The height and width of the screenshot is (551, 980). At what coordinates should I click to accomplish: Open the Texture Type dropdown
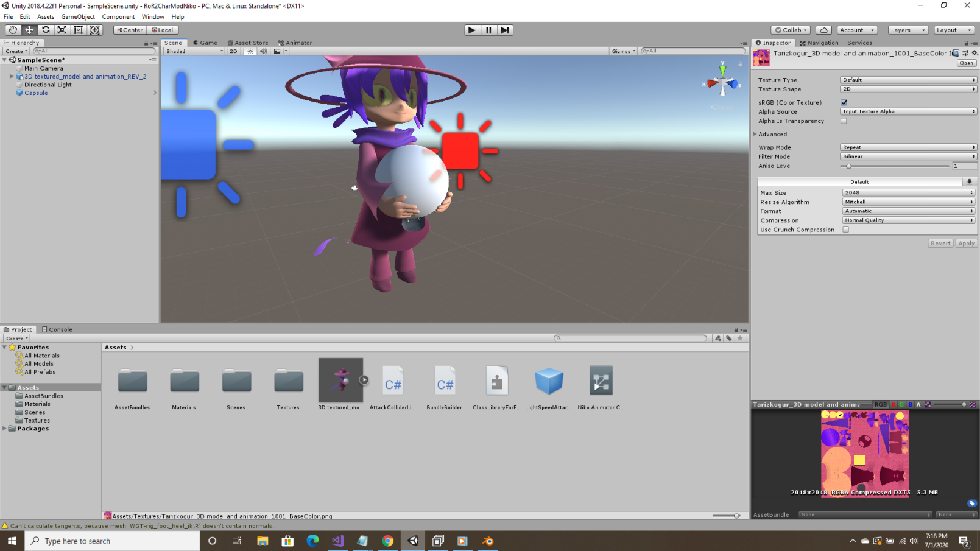click(908, 80)
